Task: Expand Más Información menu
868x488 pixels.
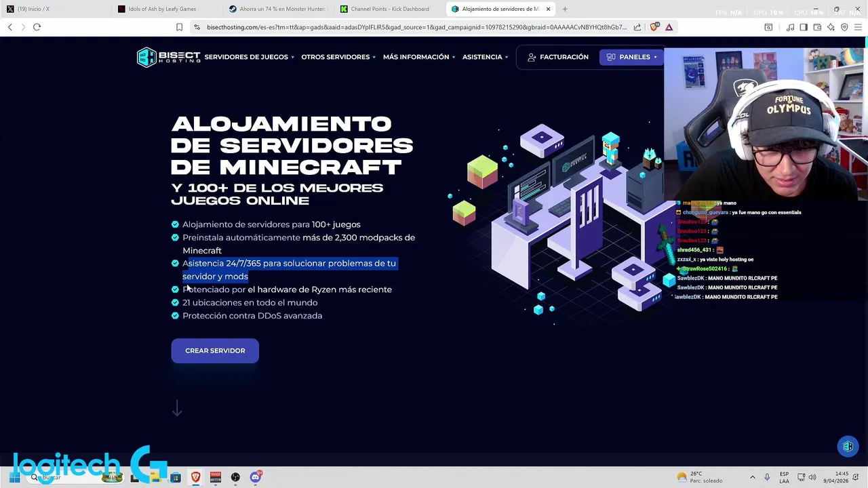Action: (x=419, y=57)
